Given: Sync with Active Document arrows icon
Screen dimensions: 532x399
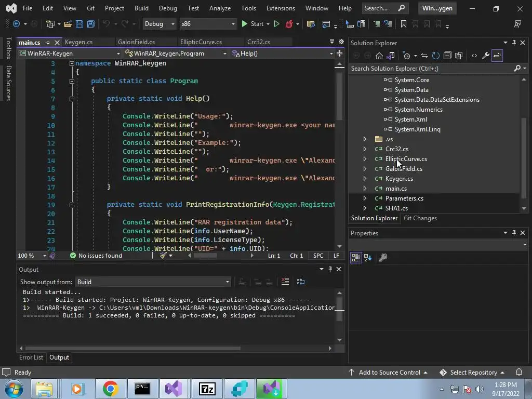Looking at the screenshot, I should (x=424, y=56).
